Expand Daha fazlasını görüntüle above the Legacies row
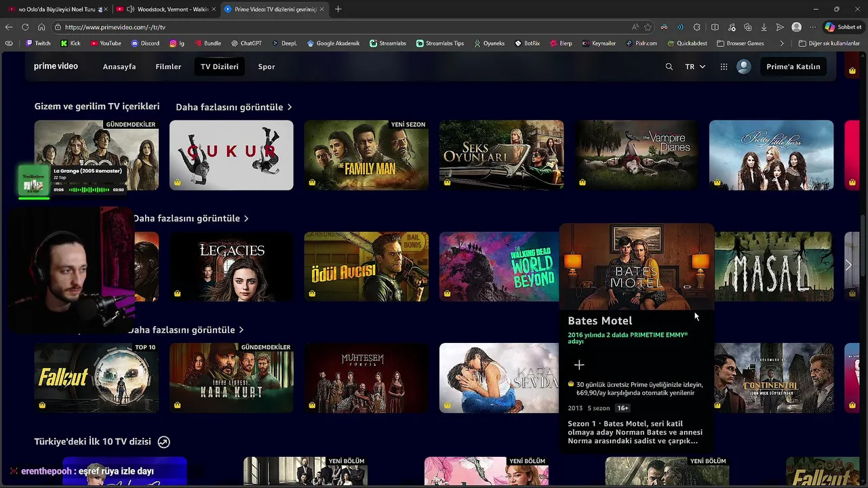868x488 pixels. pyautogui.click(x=191, y=218)
